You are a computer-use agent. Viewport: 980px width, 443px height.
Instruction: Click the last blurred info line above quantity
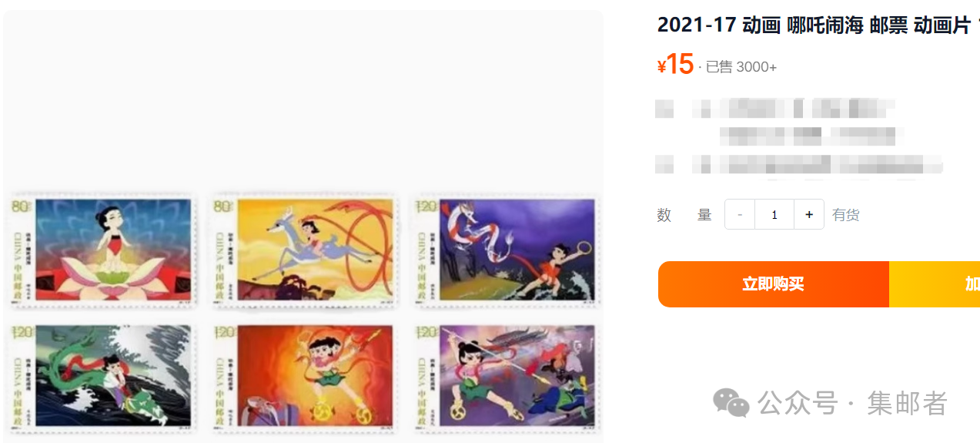coord(799,164)
